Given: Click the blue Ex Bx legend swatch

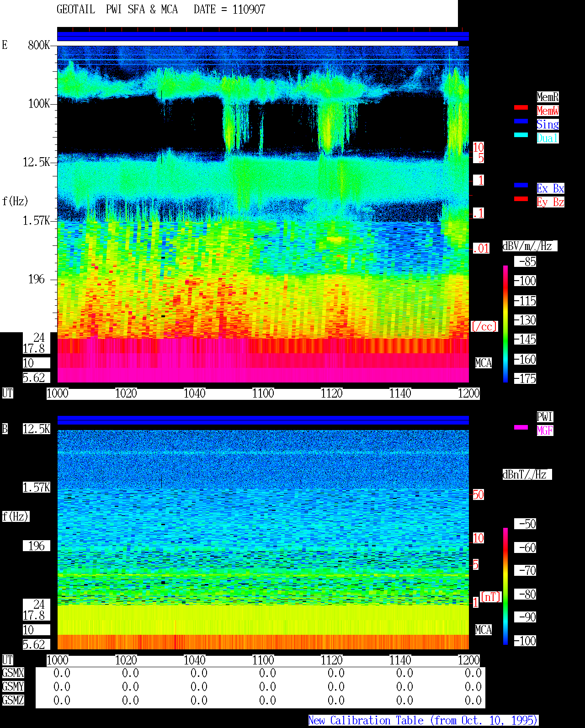Looking at the screenshot, I should click(x=521, y=185).
